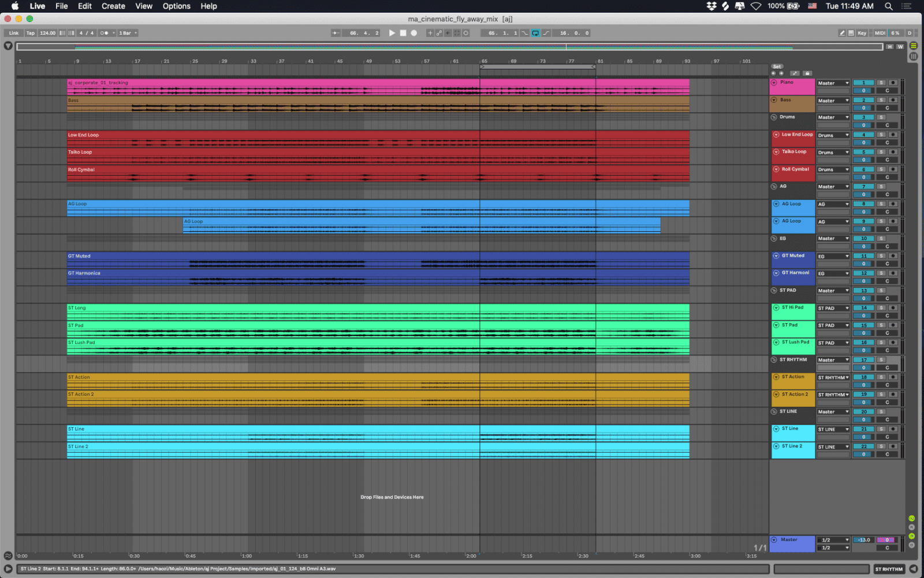Click the arrangement overview bar
The width and height of the screenshot is (924, 578).
point(449,47)
